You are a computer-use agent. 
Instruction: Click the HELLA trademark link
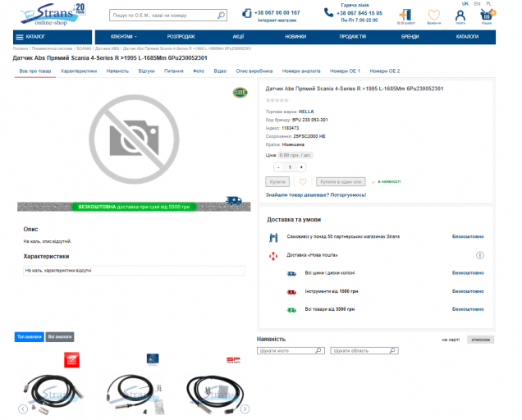pyautogui.click(x=306, y=112)
